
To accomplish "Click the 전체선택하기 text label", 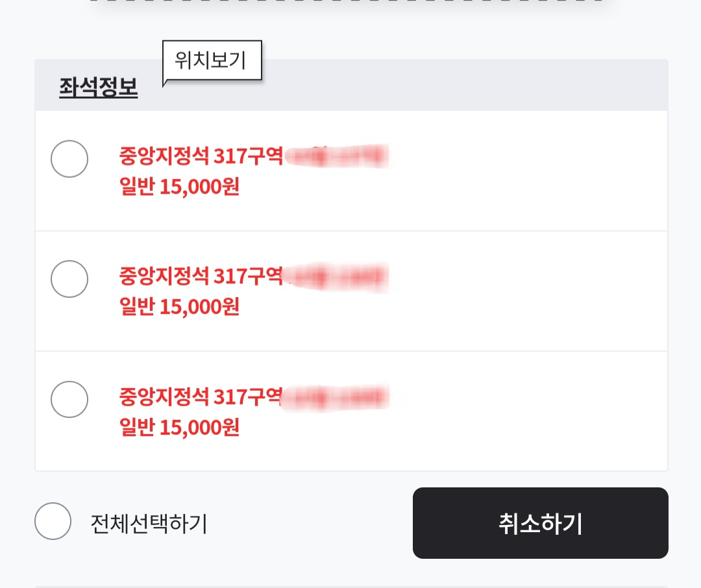I will tap(149, 524).
